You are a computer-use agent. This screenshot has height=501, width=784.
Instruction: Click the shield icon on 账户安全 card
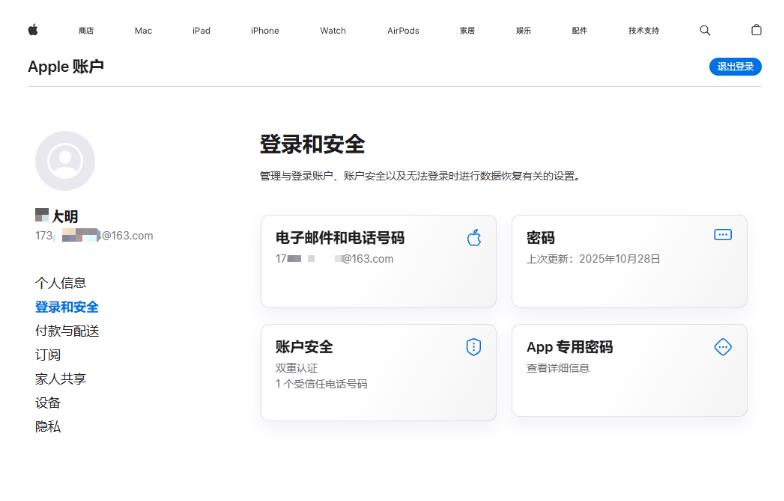[x=474, y=347]
